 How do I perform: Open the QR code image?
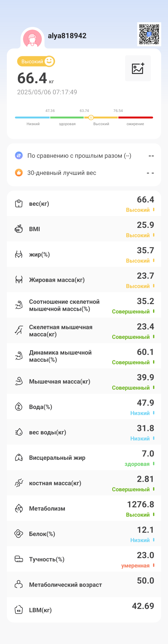pos(149,34)
